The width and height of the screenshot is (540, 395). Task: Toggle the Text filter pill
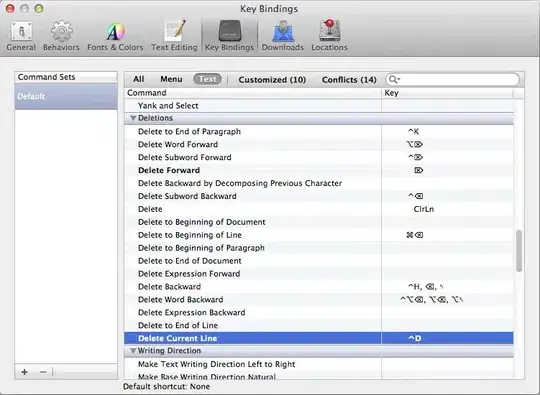click(x=207, y=79)
